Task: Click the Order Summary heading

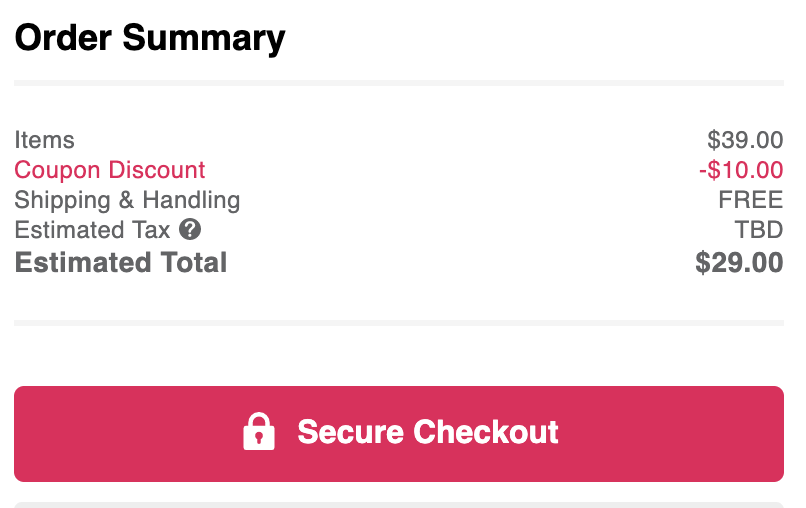Action: [x=150, y=38]
